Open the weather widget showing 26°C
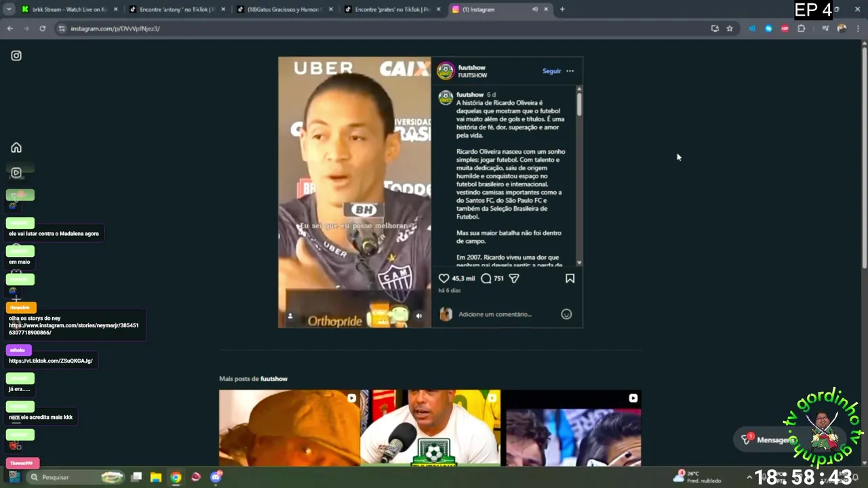 coord(698,476)
